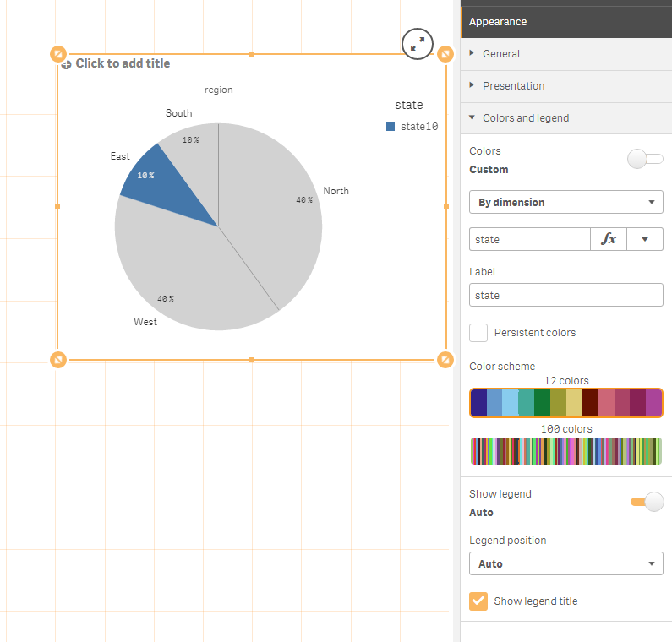Open the fx expression editor

tap(609, 239)
